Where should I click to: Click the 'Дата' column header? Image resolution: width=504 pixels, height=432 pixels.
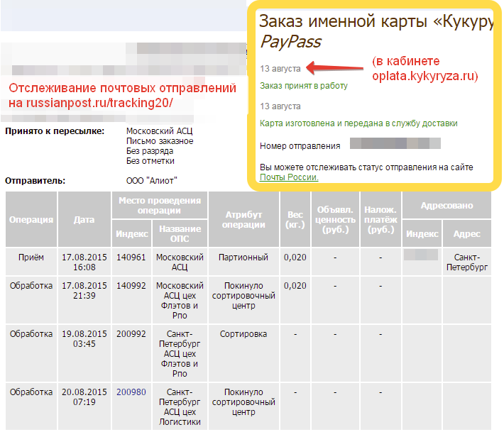[84, 220]
